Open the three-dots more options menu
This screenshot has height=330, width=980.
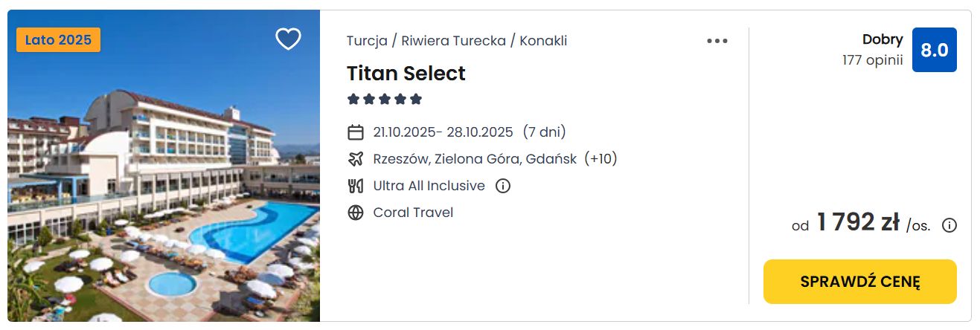pos(717,41)
